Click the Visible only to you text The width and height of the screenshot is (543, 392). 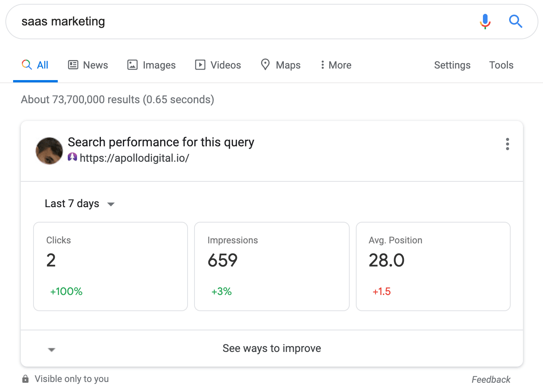(72, 379)
